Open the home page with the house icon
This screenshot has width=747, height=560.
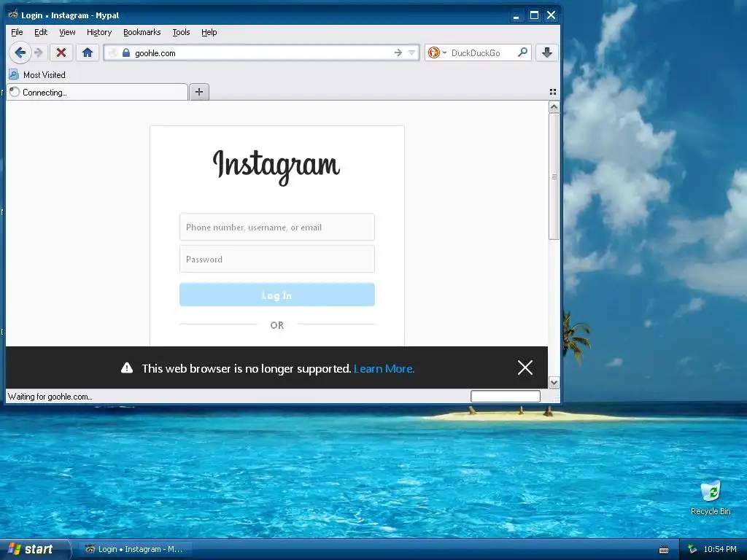point(88,52)
